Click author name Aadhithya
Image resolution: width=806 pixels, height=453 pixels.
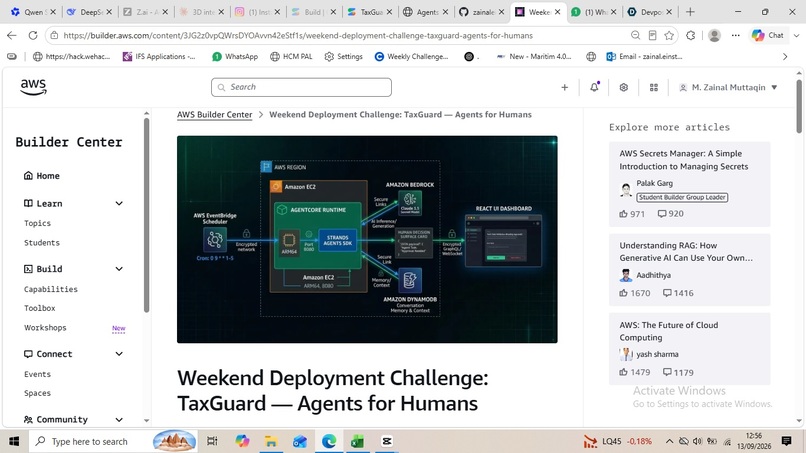(653, 275)
